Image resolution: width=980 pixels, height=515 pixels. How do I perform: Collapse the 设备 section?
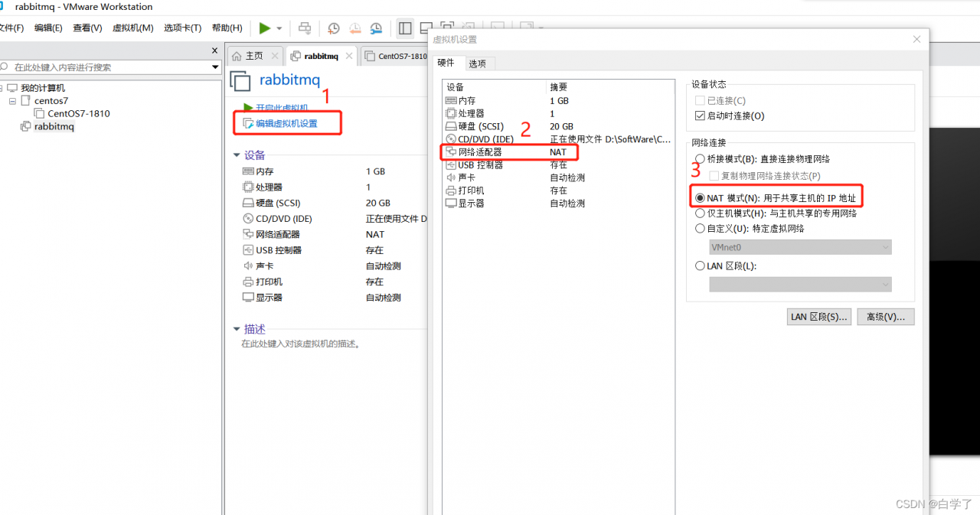236,155
